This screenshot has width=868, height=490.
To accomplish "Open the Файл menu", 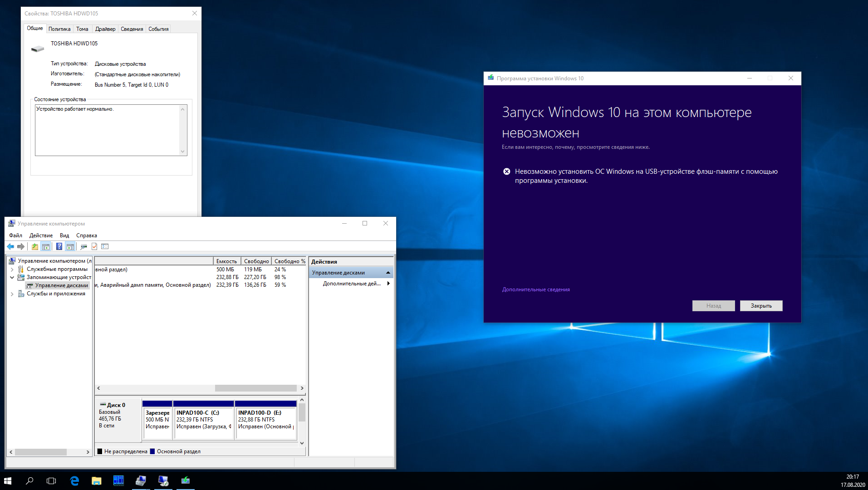I will pyautogui.click(x=15, y=235).
